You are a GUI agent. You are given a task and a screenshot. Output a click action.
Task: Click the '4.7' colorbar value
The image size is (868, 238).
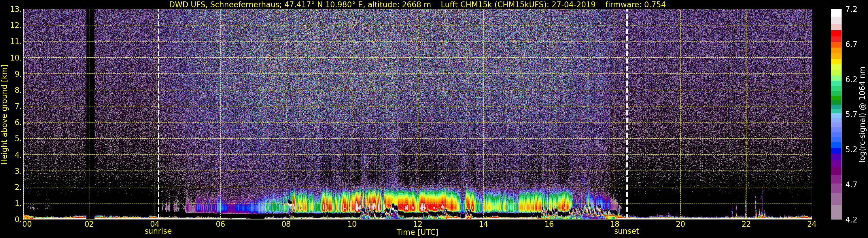point(851,185)
